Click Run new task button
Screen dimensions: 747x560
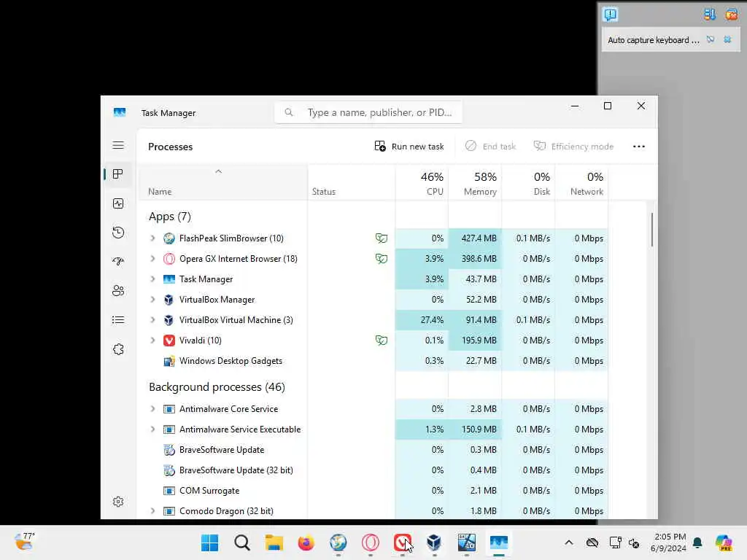409,146
